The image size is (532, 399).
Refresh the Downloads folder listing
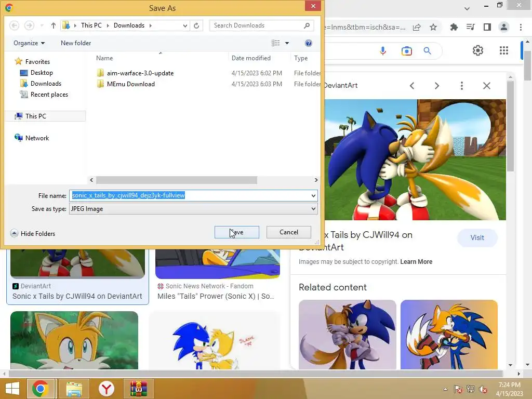(196, 25)
